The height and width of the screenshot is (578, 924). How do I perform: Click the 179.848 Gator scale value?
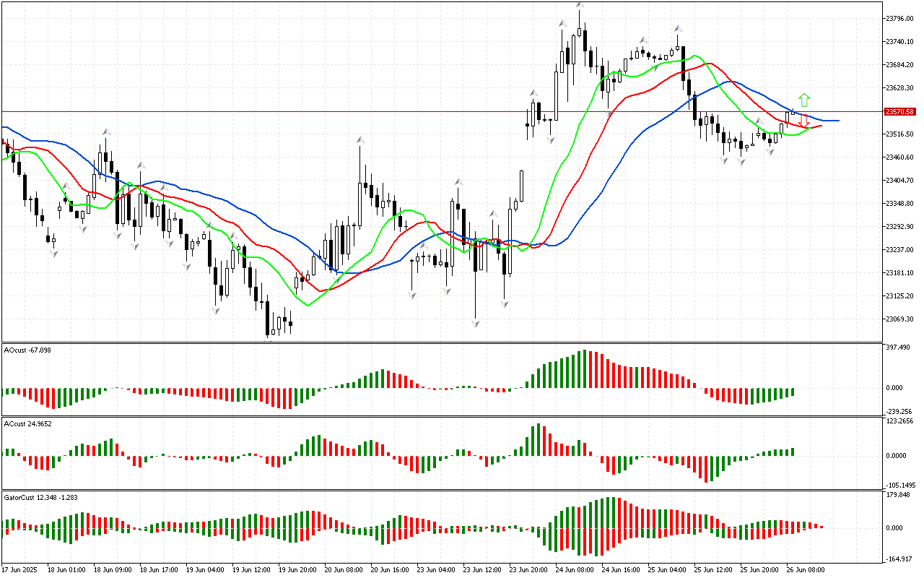pyautogui.click(x=899, y=495)
